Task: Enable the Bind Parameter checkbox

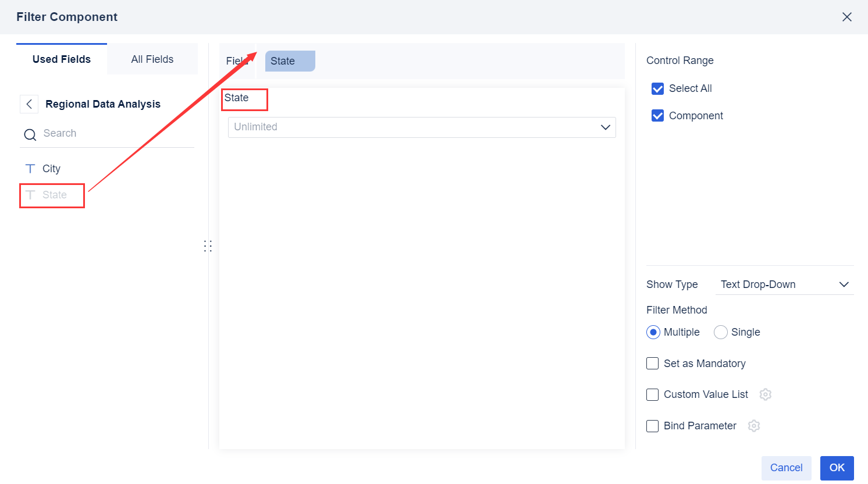Action: [x=653, y=426]
